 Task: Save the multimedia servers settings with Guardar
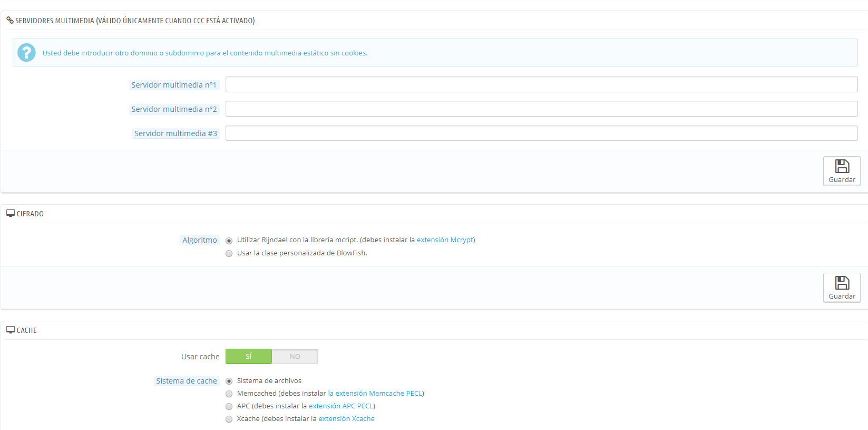(842, 171)
